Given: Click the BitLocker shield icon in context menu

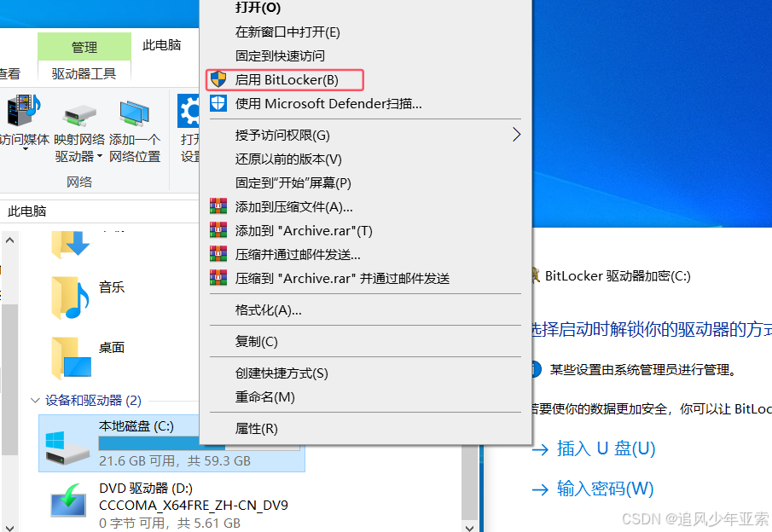Looking at the screenshot, I should point(218,79).
